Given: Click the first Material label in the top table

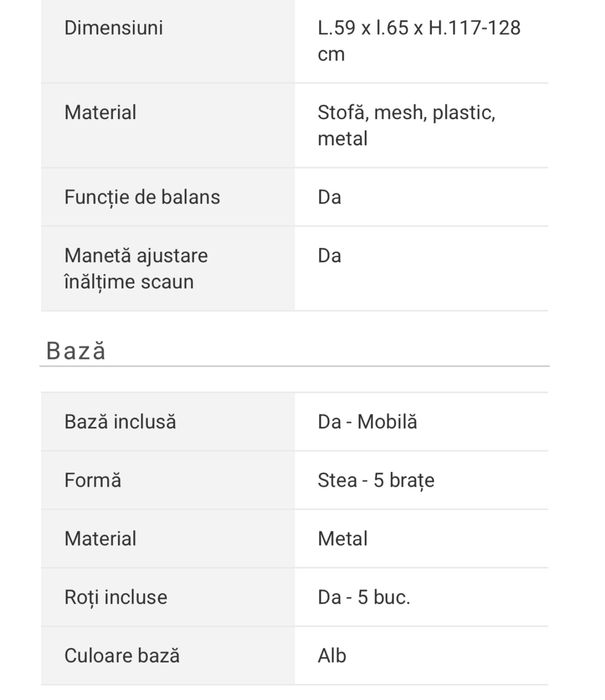Looking at the screenshot, I should [x=100, y=113].
